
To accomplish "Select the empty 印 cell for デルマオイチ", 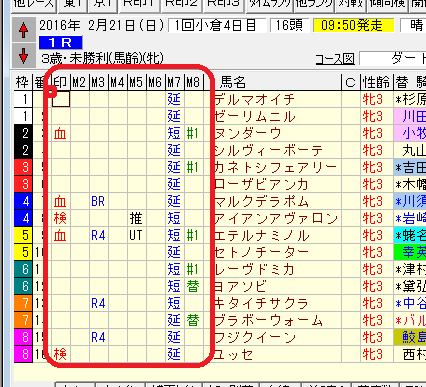I will (61, 99).
